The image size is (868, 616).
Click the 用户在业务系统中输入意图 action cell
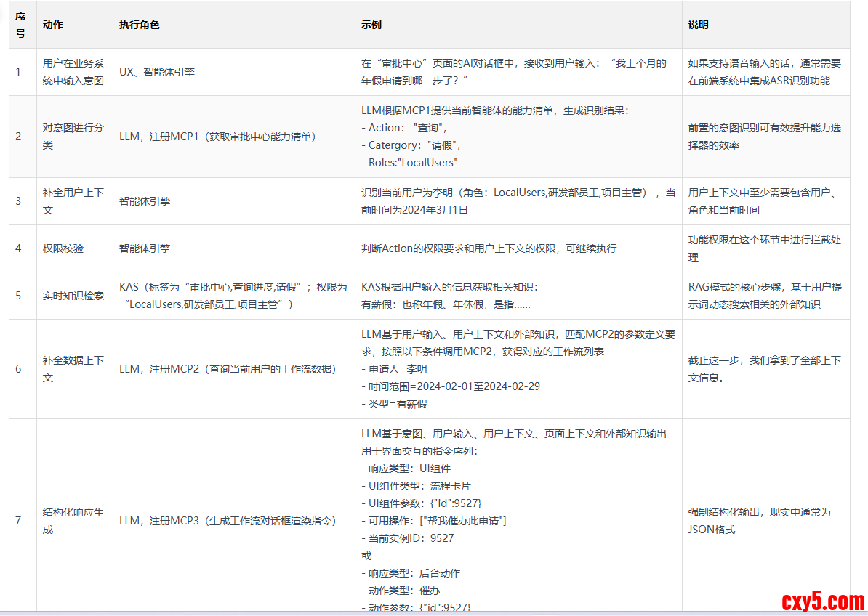73,72
